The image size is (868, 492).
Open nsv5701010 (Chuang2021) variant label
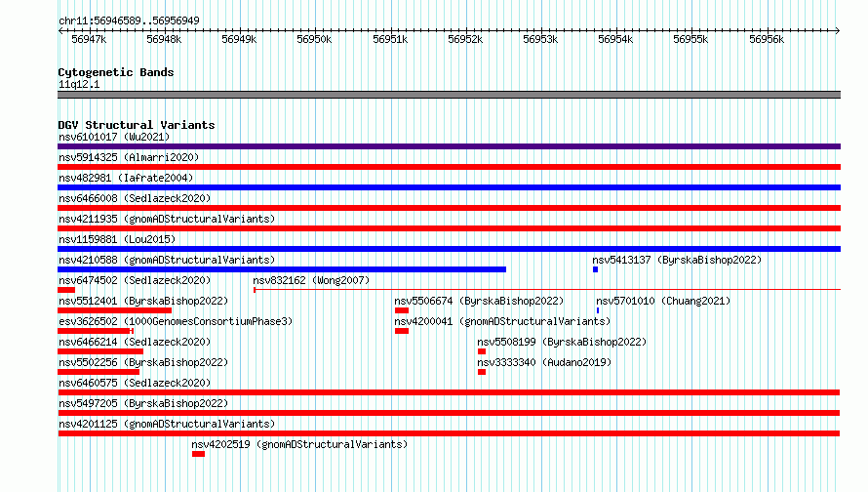click(663, 301)
